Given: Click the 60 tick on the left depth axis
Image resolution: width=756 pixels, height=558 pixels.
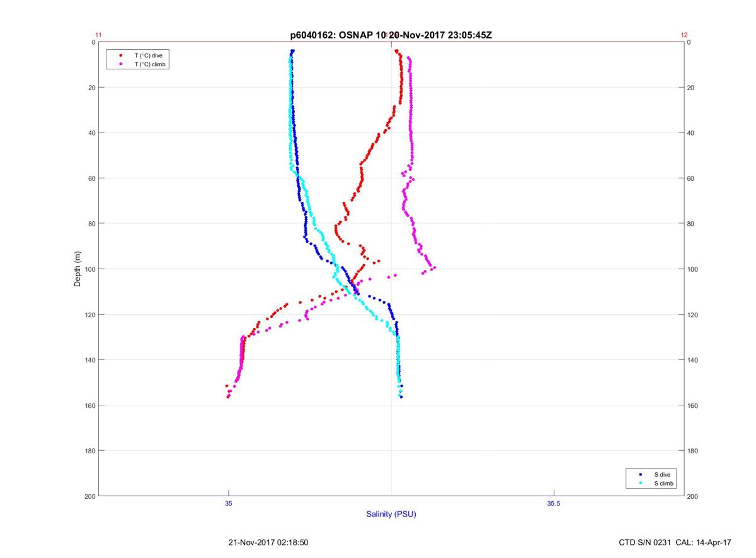Looking at the screenshot, I should tap(92, 178).
